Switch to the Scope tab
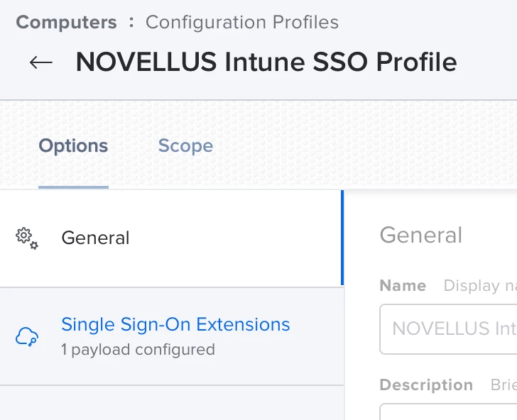517x420 pixels. pos(185,145)
